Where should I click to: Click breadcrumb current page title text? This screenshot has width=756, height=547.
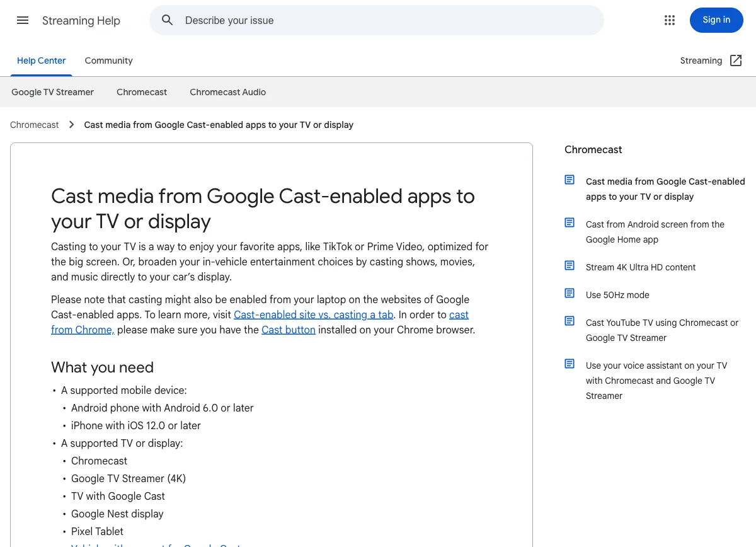click(x=219, y=125)
